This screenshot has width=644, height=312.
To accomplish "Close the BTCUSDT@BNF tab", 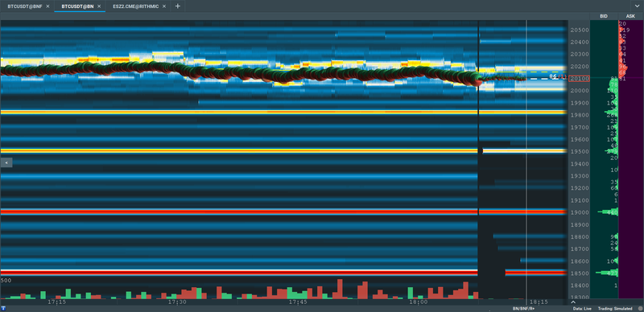I will [47, 6].
